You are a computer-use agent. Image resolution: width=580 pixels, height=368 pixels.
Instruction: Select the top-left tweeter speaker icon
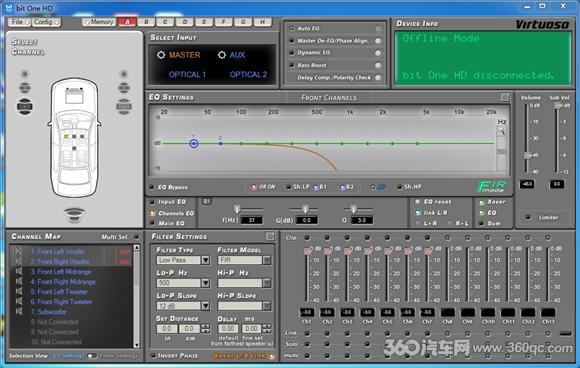(25, 74)
